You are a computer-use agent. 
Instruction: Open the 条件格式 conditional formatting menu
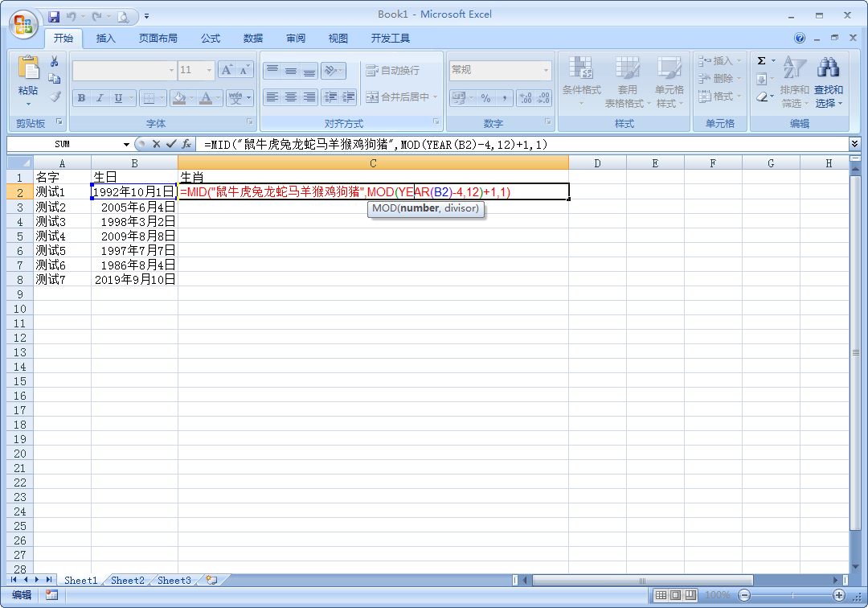[582, 80]
